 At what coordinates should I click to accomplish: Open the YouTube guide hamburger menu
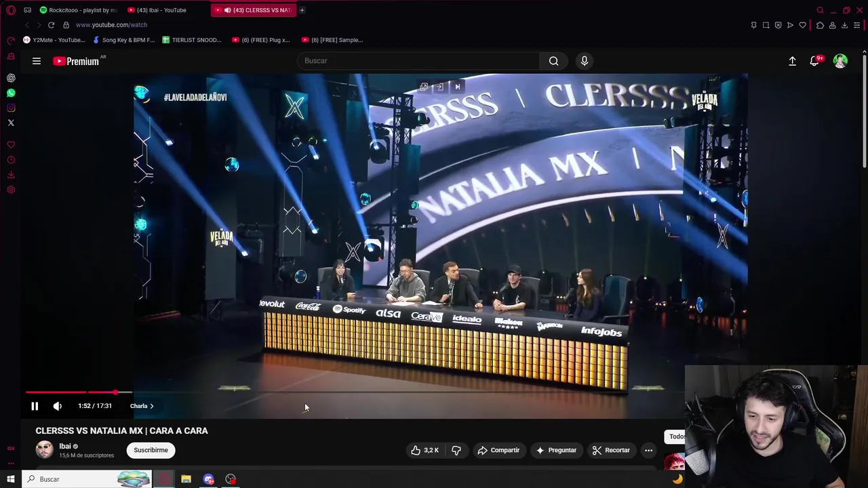(x=37, y=61)
